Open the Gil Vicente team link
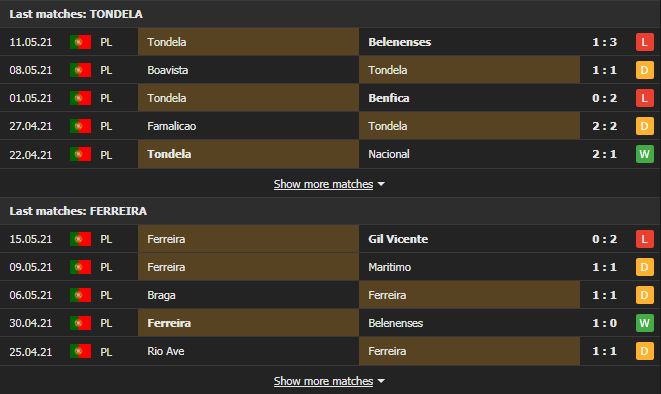The image size is (661, 394). click(398, 239)
